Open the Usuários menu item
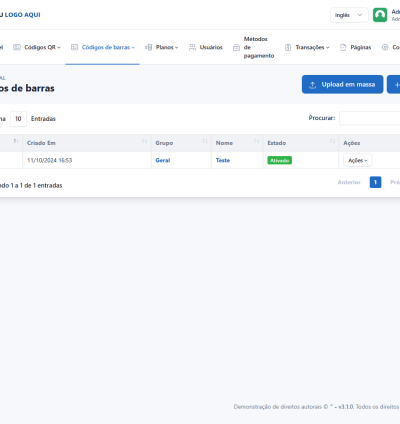The height and width of the screenshot is (424, 400). (206, 47)
